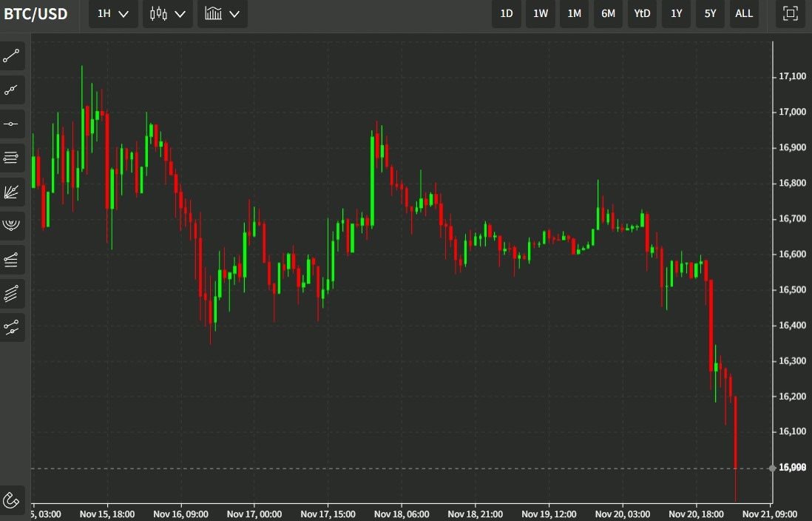The image size is (812, 521).
Task: Open the fullscreen chart view
Action: (x=791, y=13)
